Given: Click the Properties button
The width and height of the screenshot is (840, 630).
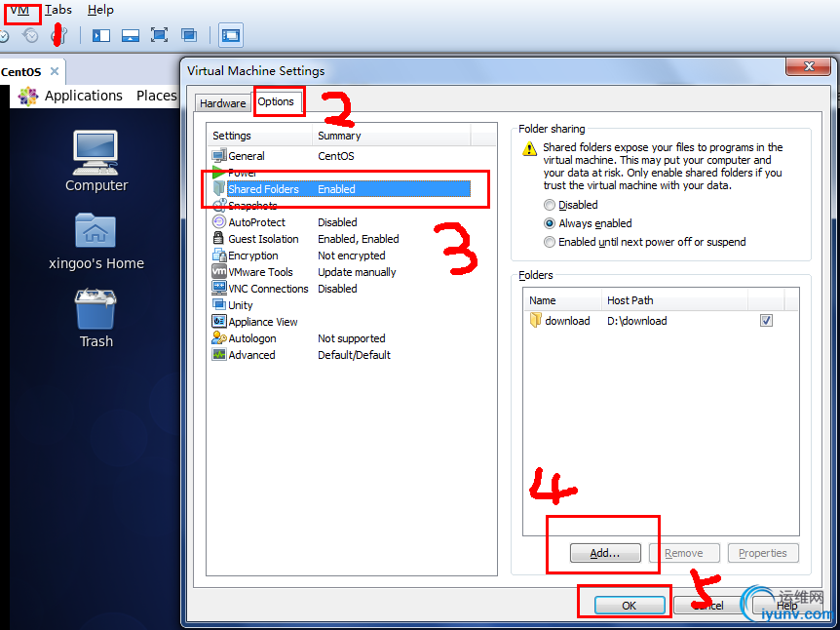Looking at the screenshot, I should coord(763,553).
